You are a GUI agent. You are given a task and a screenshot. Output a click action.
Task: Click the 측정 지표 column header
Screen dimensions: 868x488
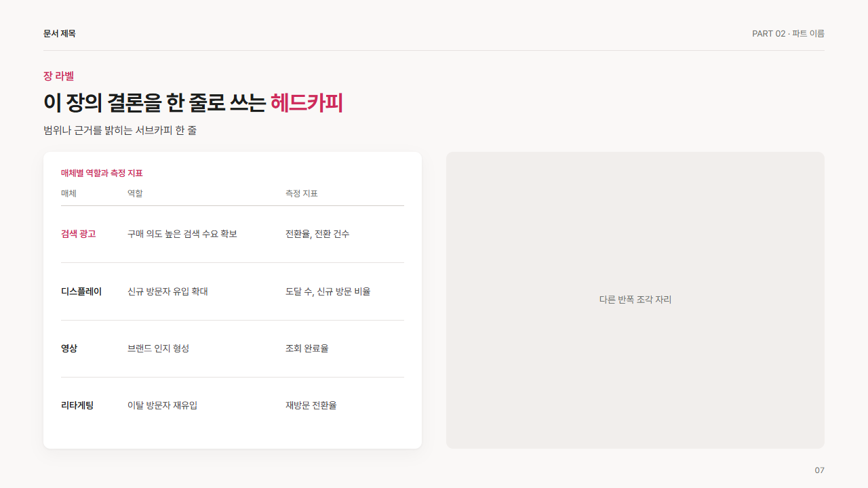click(x=301, y=193)
